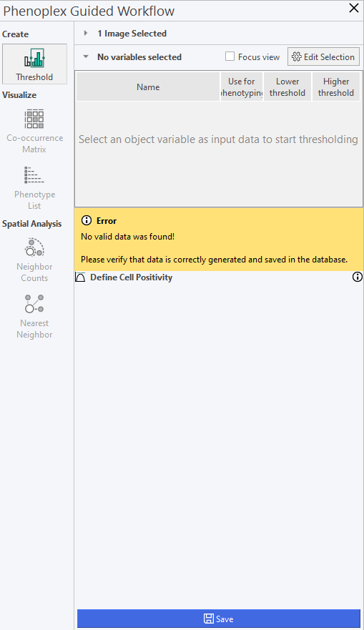
Task: Click the Lower threshold column header
Action: click(x=287, y=87)
